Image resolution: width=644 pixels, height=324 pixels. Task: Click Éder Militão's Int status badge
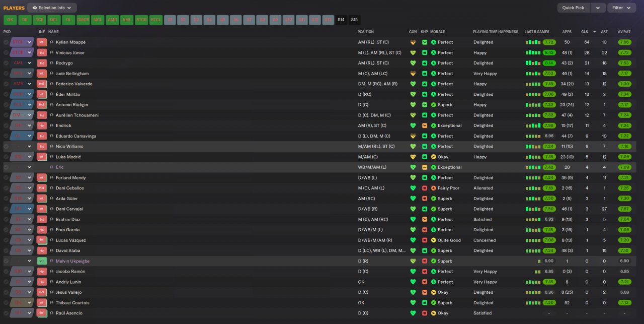[42, 94]
